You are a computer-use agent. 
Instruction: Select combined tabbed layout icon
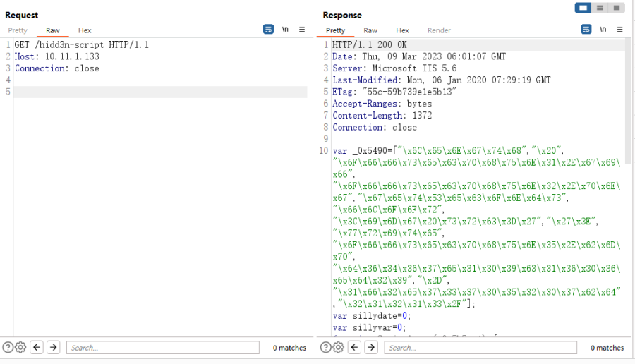617,8
